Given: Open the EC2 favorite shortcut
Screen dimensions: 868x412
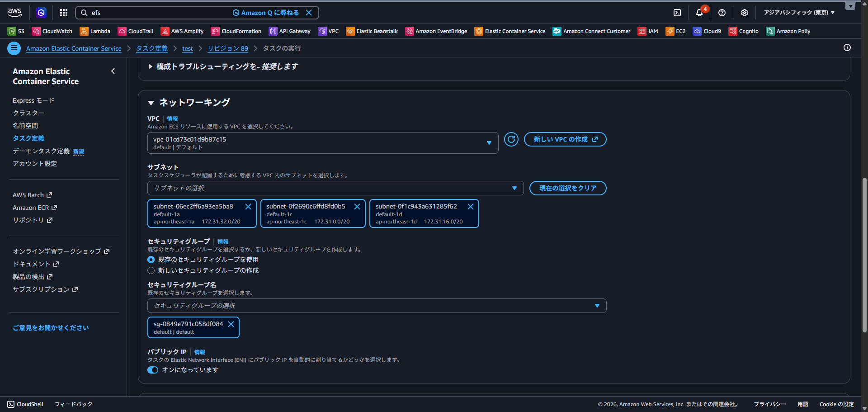Looking at the screenshot, I should pos(675,31).
